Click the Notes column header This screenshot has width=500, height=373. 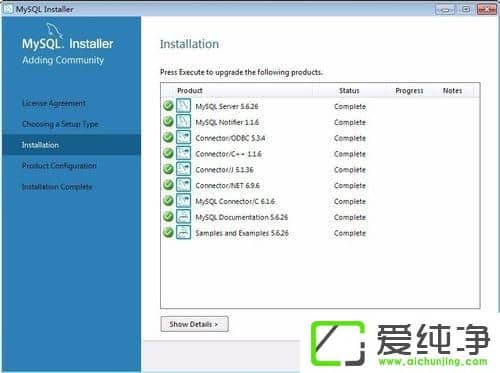pos(452,91)
